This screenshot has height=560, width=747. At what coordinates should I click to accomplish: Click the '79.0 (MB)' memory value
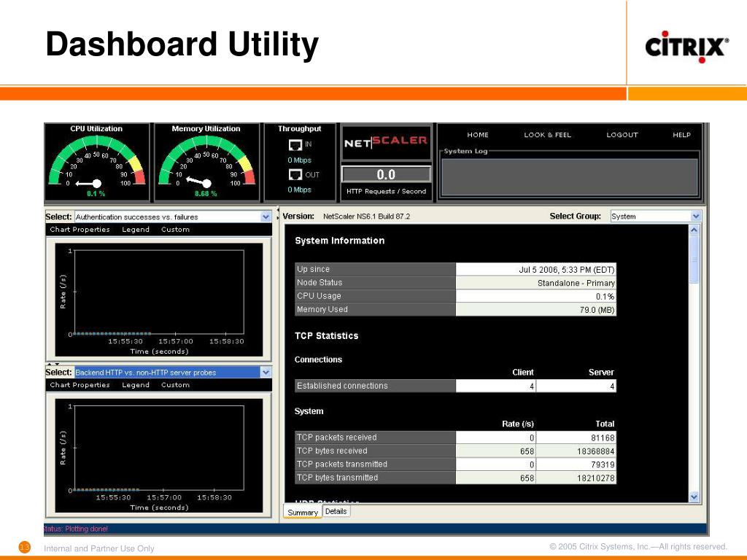click(597, 310)
